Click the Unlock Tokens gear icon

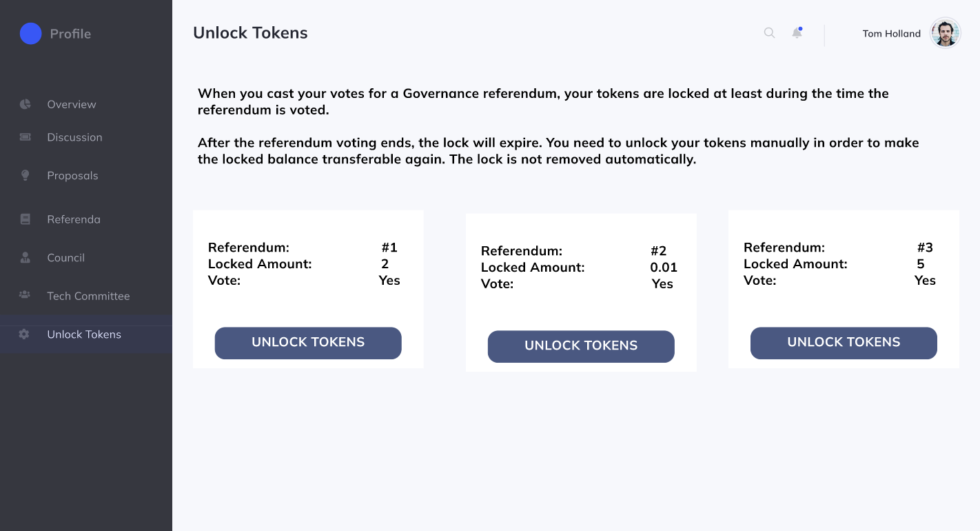(25, 334)
